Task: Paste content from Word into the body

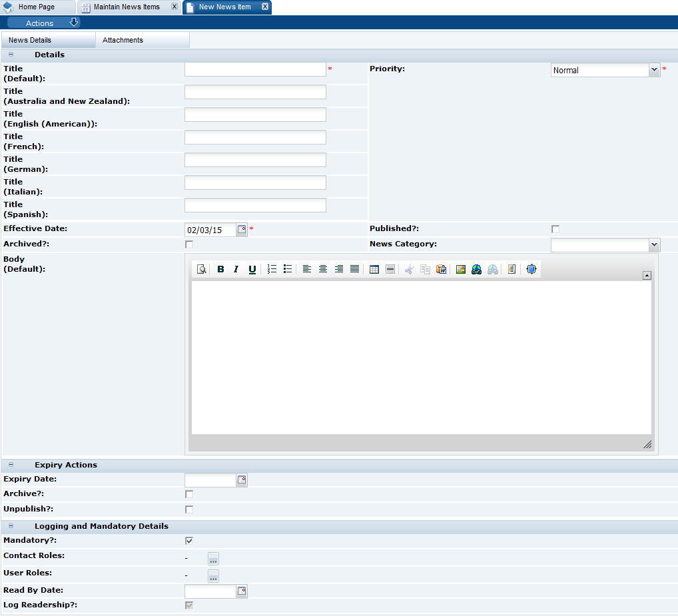Action: [441, 269]
